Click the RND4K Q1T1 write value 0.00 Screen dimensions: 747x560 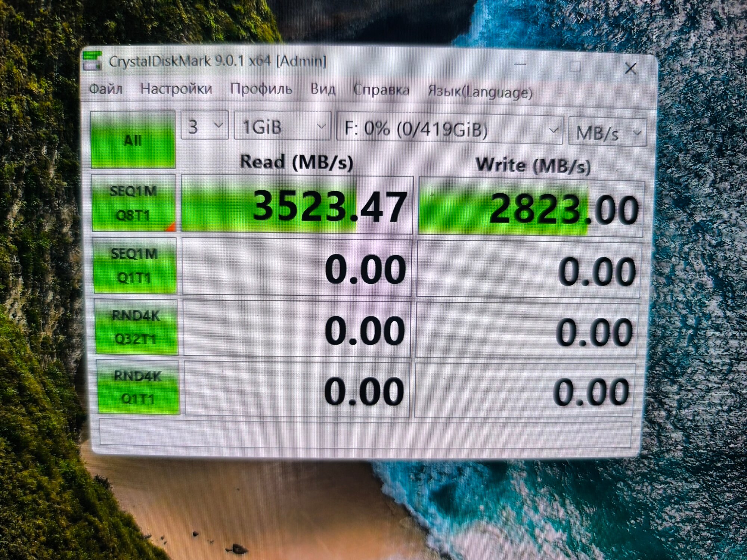point(525,391)
